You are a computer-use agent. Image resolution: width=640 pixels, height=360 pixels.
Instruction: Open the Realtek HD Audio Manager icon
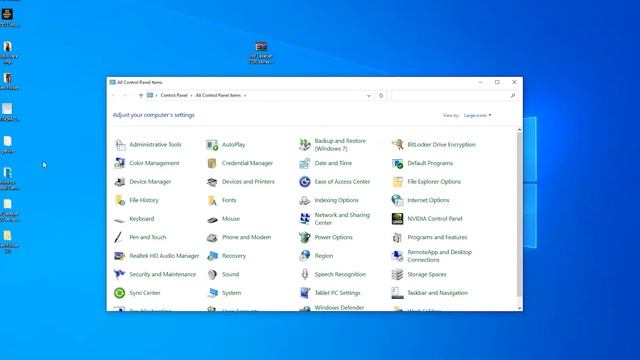point(120,256)
